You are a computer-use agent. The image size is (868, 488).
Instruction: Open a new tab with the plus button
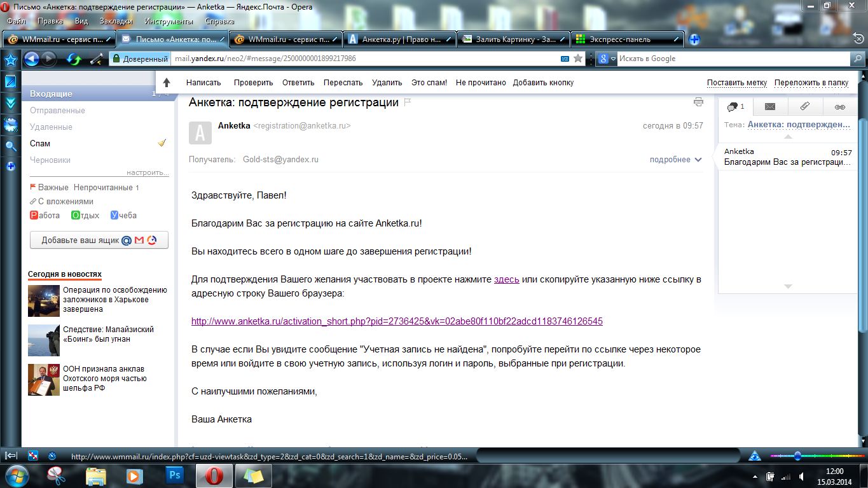tap(694, 39)
